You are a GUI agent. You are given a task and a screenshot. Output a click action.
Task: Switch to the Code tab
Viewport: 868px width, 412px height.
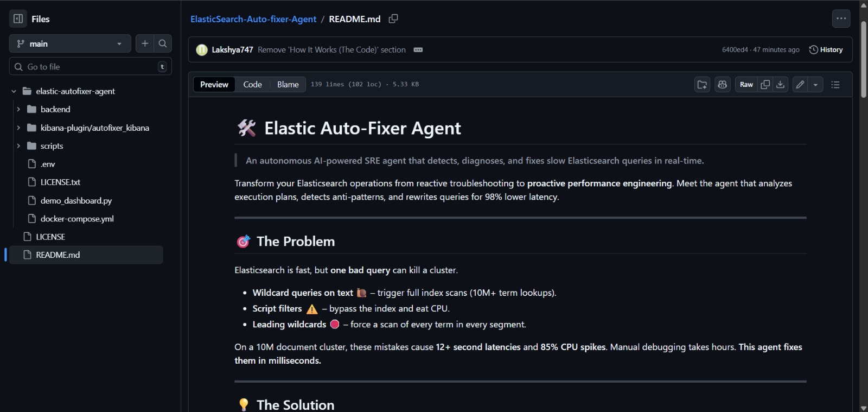[252, 84]
